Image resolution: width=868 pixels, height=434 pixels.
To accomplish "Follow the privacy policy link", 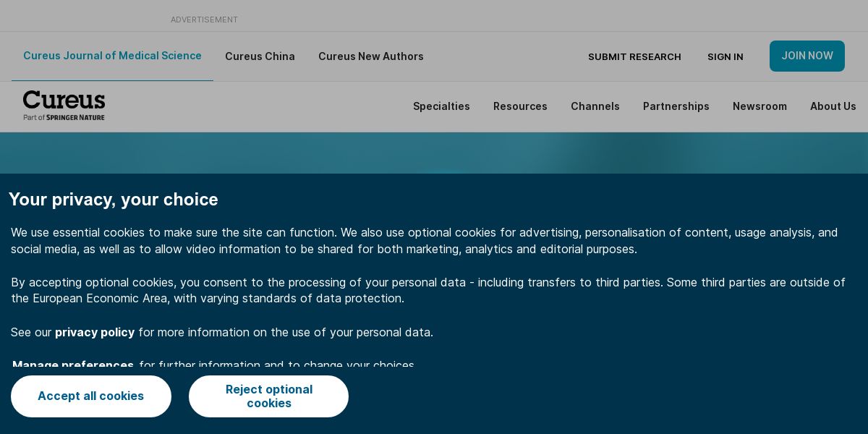I will point(95,332).
